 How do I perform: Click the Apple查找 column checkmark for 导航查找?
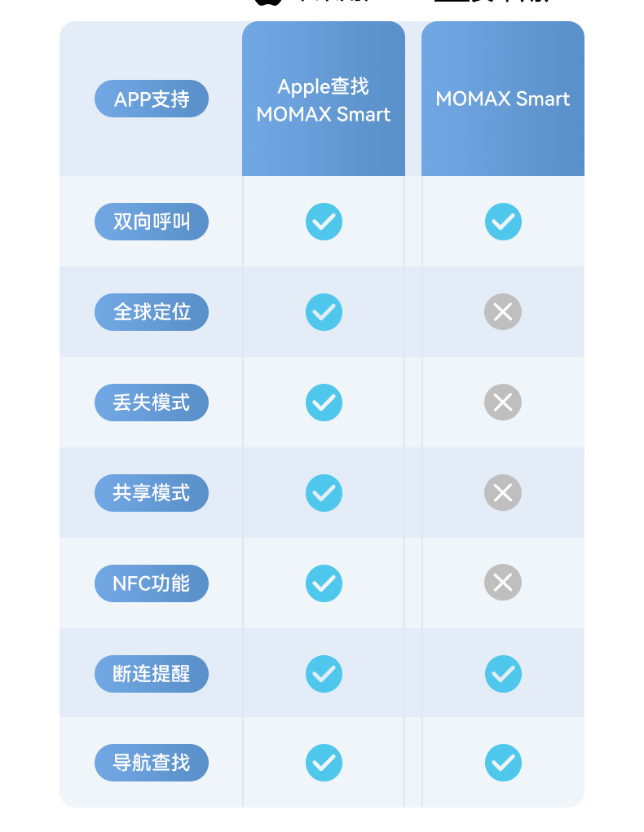point(324,763)
